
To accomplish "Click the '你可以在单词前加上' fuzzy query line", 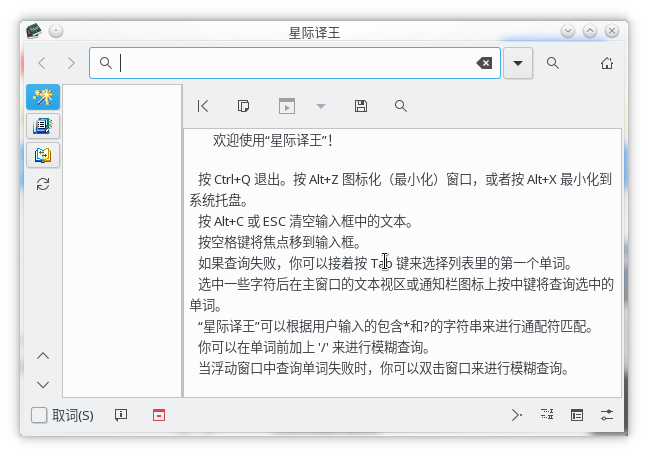I will click(x=314, y=347).
